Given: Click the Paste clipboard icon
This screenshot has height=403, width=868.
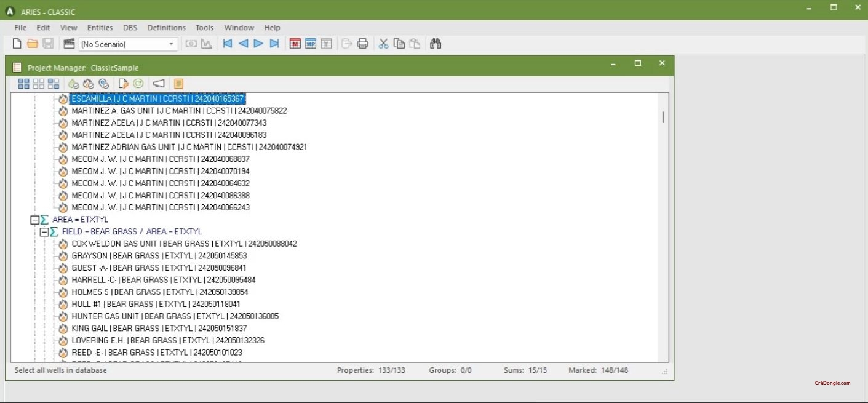Looking at the screenshot, I should [415, 44].
